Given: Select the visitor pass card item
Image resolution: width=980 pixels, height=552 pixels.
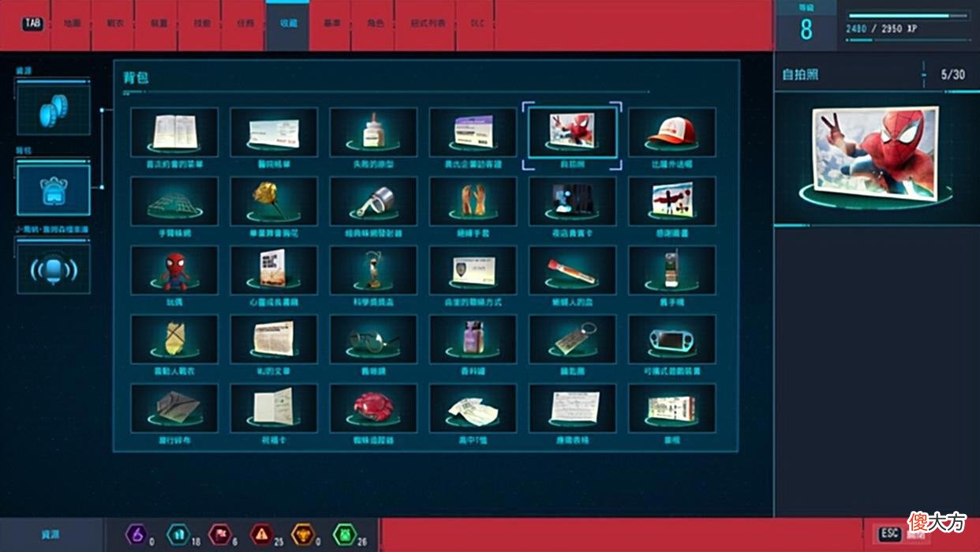Looking at the screenshot, I should click(473, 132).
